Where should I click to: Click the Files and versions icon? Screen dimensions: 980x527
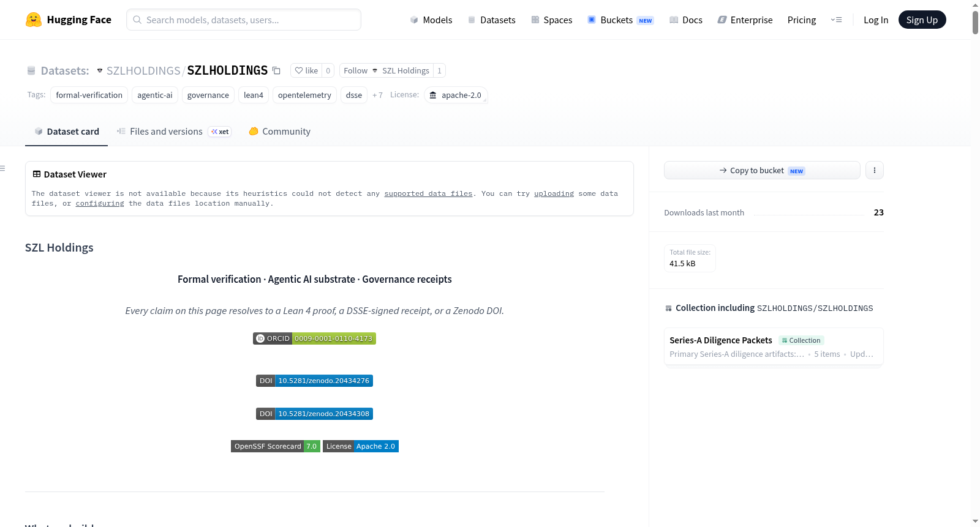[121, 131]
